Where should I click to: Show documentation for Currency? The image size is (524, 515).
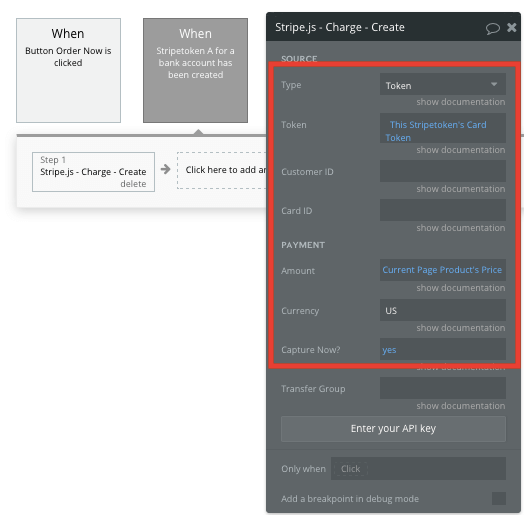461,328
